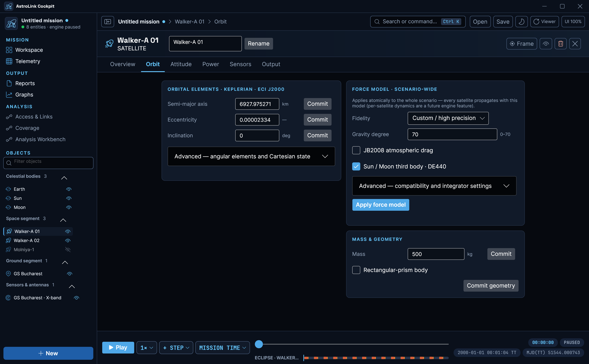This screenshot has height=364, width=589.
Task: Click the GS Bucharest location pin icon
Action: click(x=8, y=274)
